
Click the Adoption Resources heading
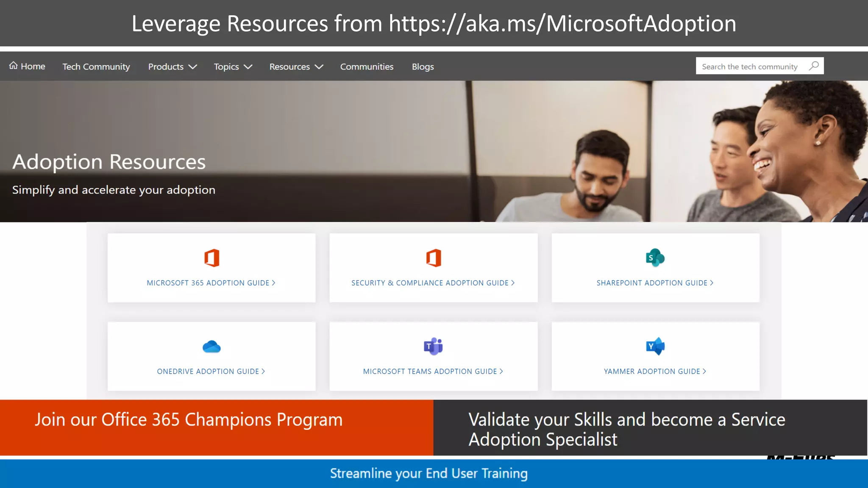(109, 162)
